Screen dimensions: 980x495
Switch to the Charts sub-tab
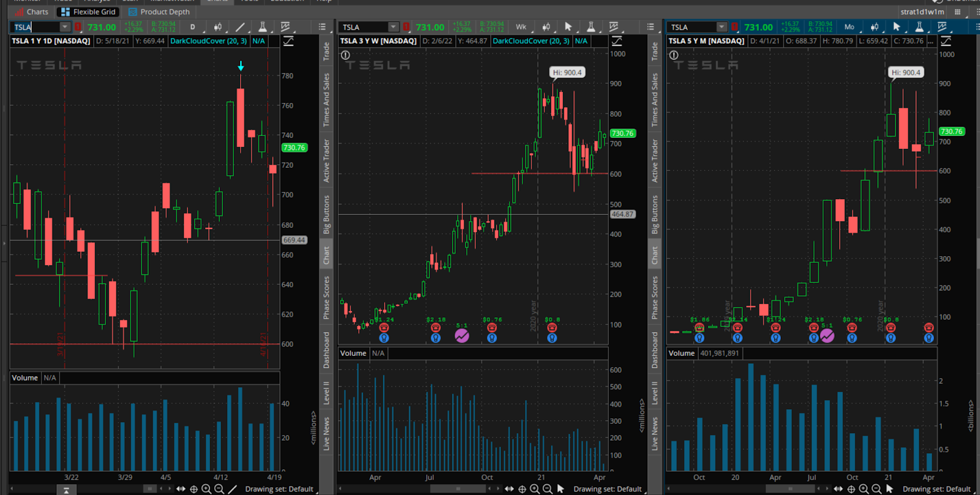31,12
